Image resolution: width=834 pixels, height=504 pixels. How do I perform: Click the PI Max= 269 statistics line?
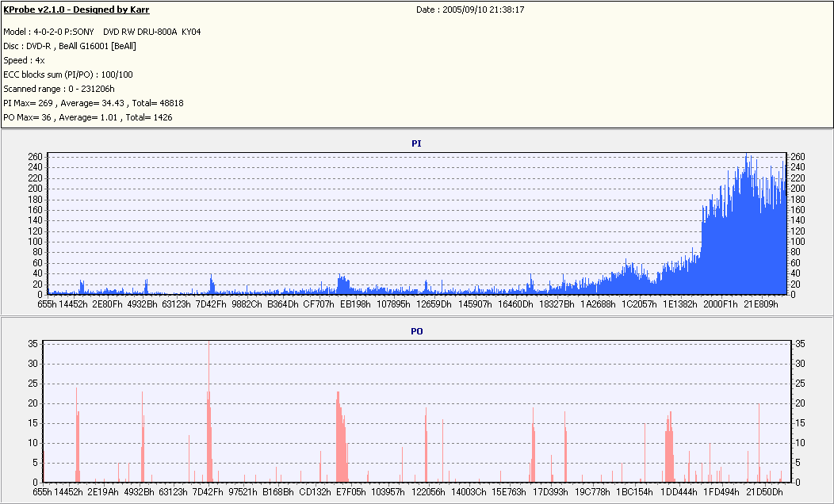coord(94,103)
